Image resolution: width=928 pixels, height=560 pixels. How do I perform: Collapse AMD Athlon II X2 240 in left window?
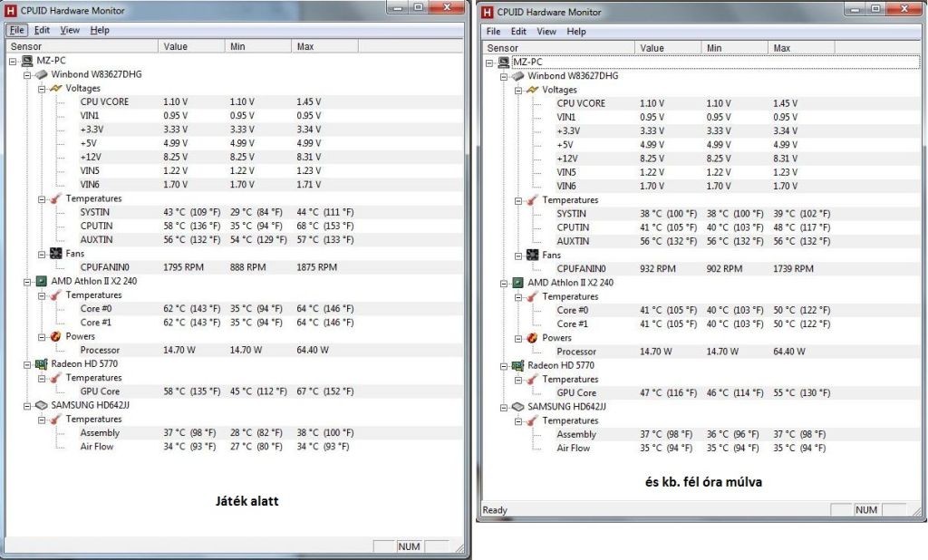[27, 282]
